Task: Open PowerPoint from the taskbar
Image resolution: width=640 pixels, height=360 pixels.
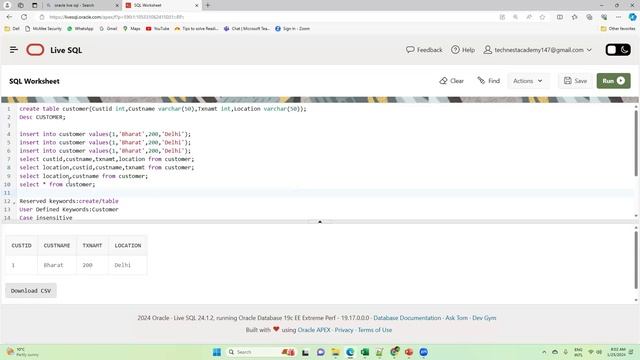Action: pyautogui.click(x=409, y=352)
